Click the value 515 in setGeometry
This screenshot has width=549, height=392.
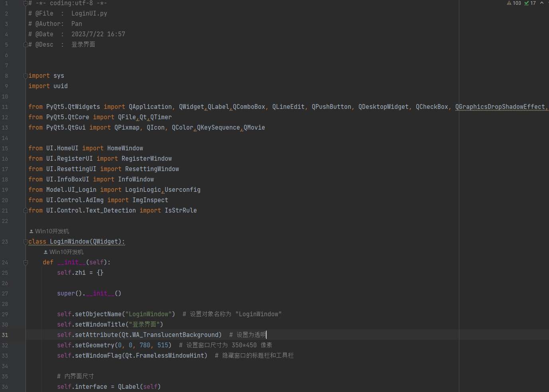pos(163,345)
